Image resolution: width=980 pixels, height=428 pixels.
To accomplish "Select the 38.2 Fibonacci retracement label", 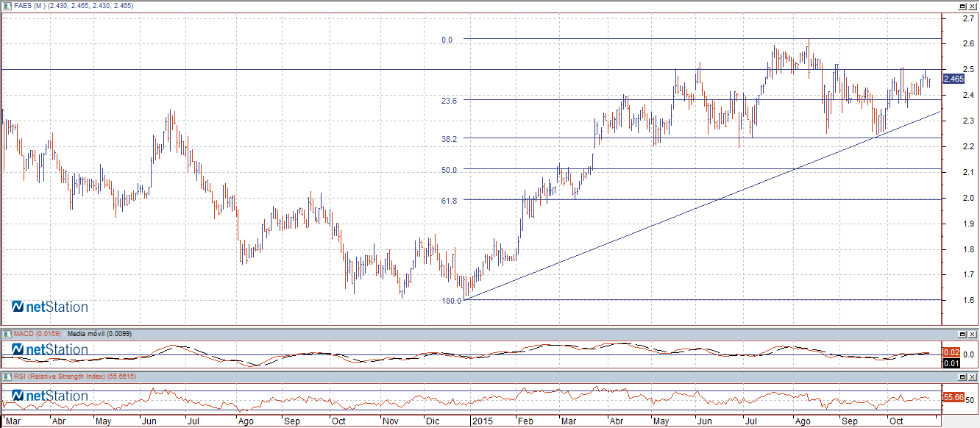I will 449,138.
